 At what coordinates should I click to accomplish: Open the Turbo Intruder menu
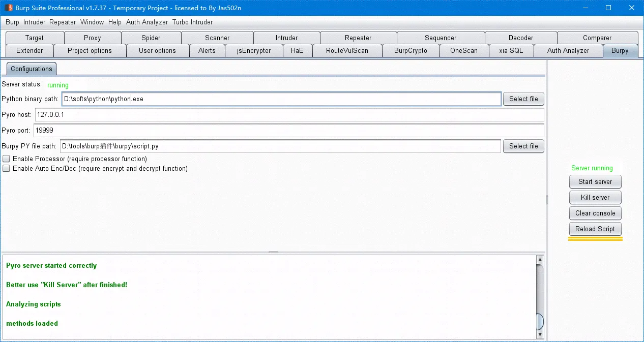[x=192, y=22]
